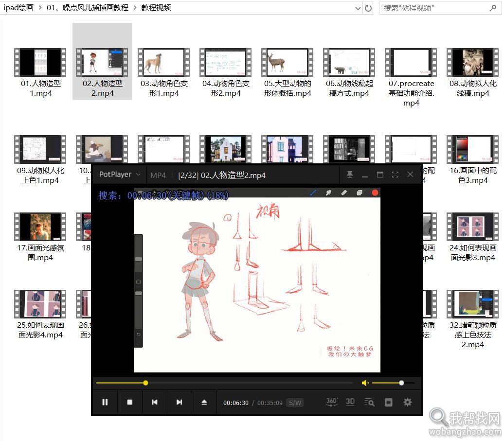
Task: Open the PotPlayer main menu dropdown
Action: pyautogui.click(x=120, y=175)
